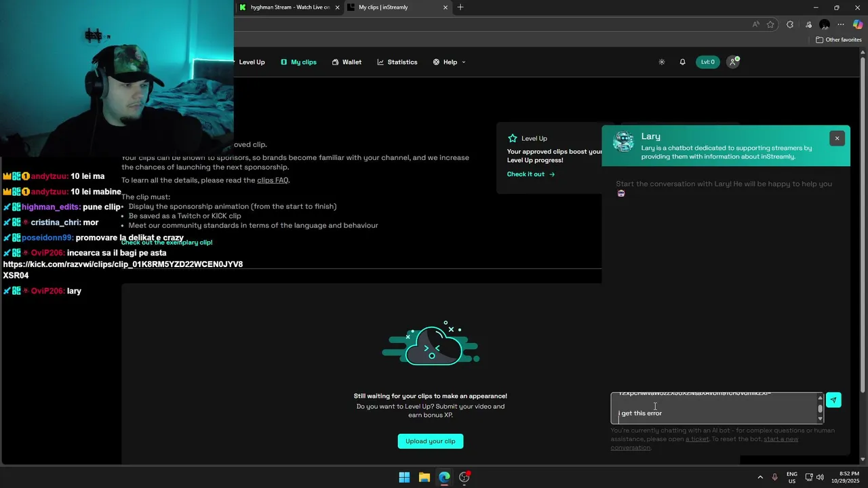Click the Lary robot avatar
Image resolution: width=868 pixels, height=488 pixels.
click(623, 142)
